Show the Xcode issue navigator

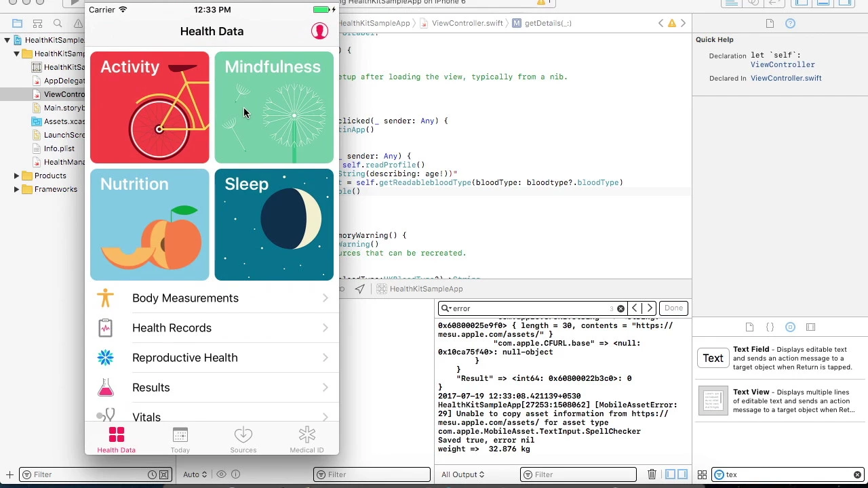pos(78,23)
